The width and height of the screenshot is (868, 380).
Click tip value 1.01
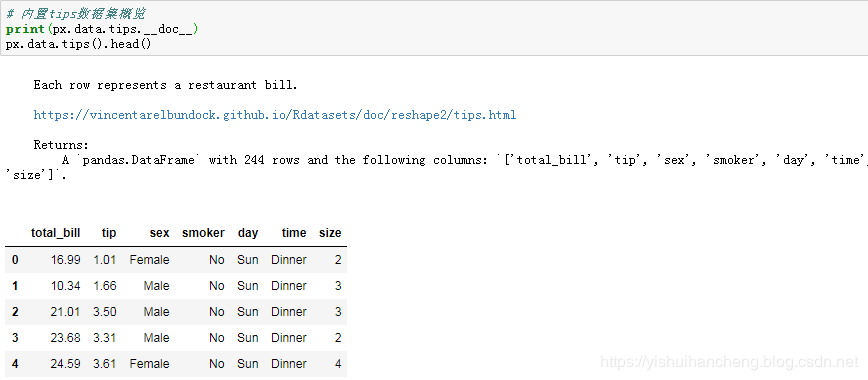click(x=105, y=260)
